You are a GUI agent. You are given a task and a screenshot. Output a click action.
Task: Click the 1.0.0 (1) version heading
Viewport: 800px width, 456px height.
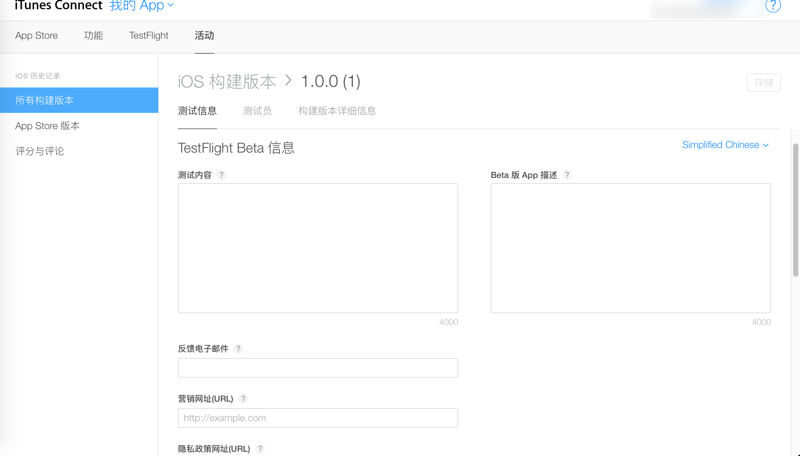click(x=331, y=82)
